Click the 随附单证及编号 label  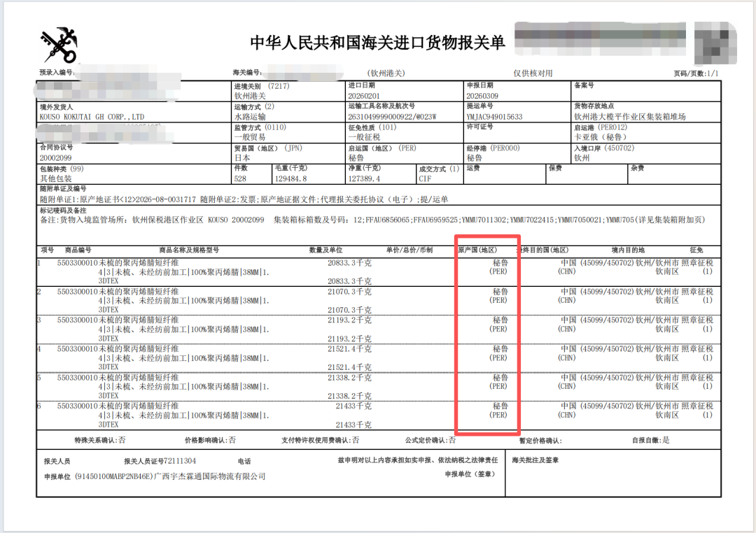pos(63,189)
